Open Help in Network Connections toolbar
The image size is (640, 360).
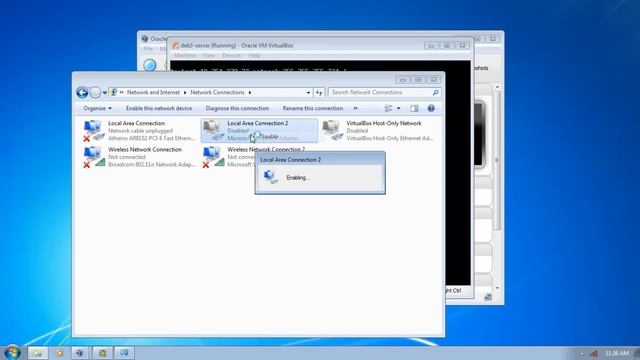[x=431, y=108]
